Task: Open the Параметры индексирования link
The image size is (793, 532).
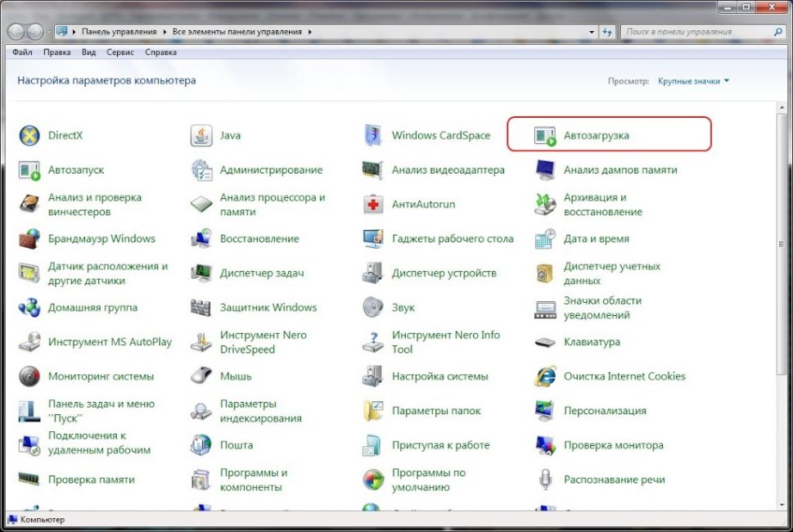Action: [x=260, y=411]
